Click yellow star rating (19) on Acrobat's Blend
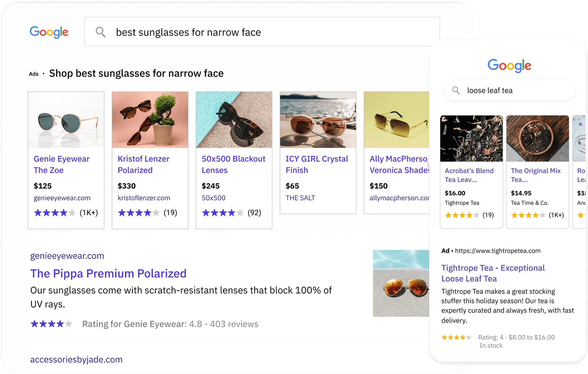588x374 pixels. pos(469,215)
